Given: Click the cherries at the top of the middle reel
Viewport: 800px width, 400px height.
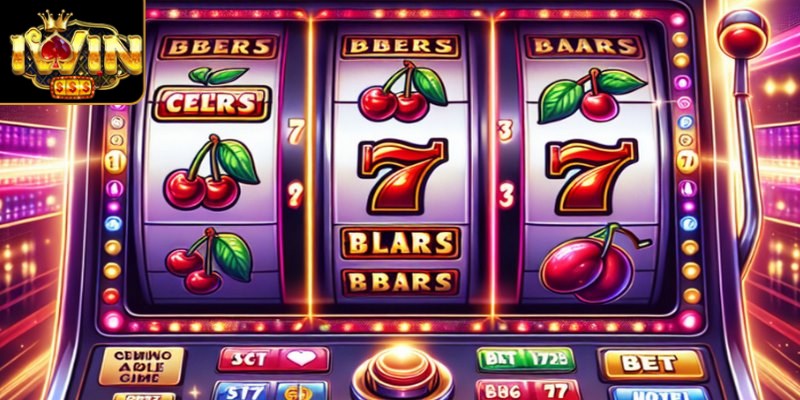Looking at the screenshot, I should pyautogui.click(x=403, y=91).
